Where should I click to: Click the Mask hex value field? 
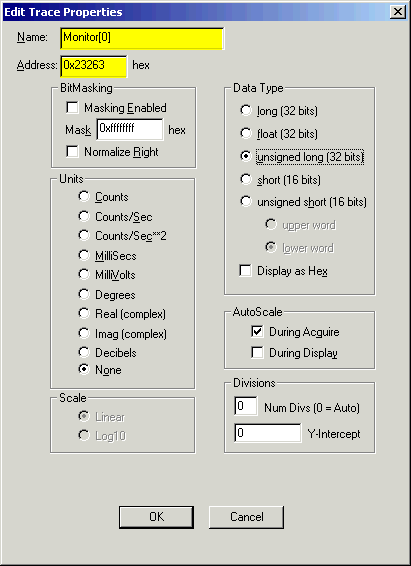130,129
